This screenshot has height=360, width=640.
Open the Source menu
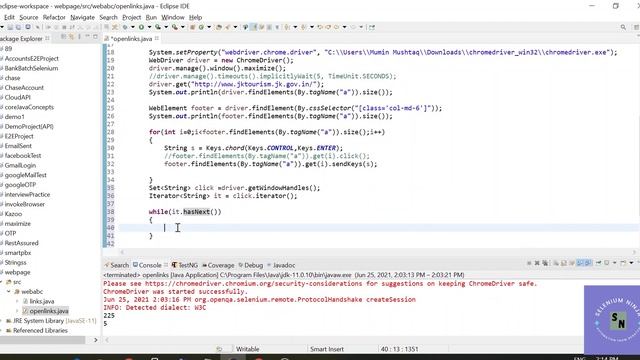pos(29,17)
